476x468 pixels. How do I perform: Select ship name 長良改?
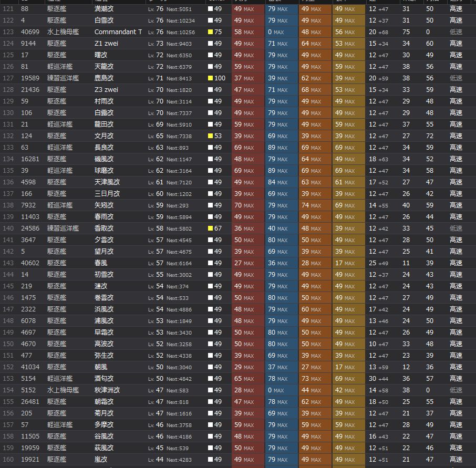(104, 148)
